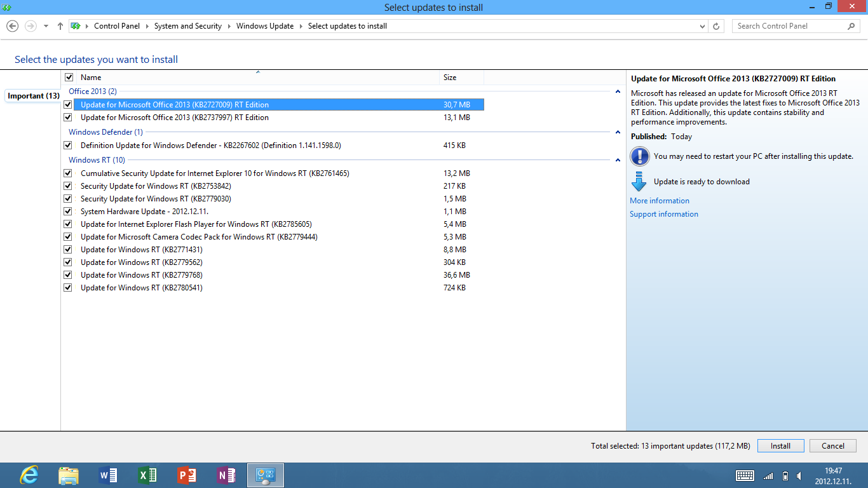The image size is (868, 488).
Task: Click the Office 2013 (2) group heading
Action: pyautogui.click(x=93, y=91)
